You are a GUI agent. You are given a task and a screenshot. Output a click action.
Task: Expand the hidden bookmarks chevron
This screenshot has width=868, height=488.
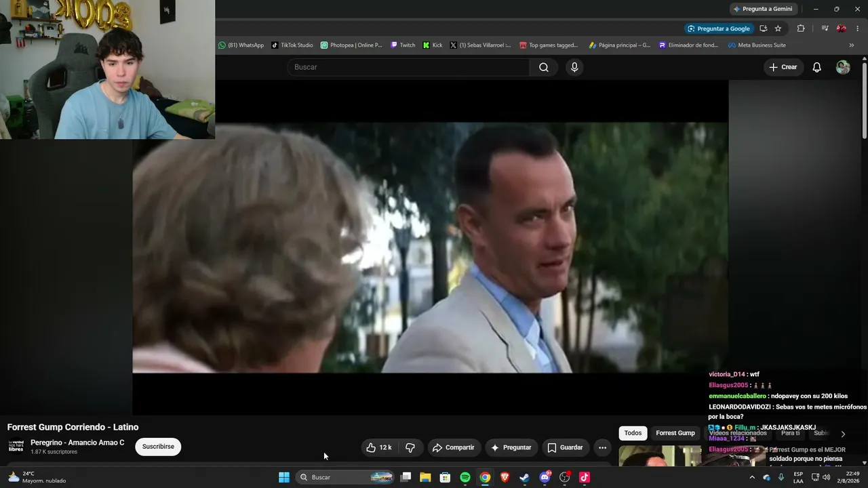click(x=852, y=45)
